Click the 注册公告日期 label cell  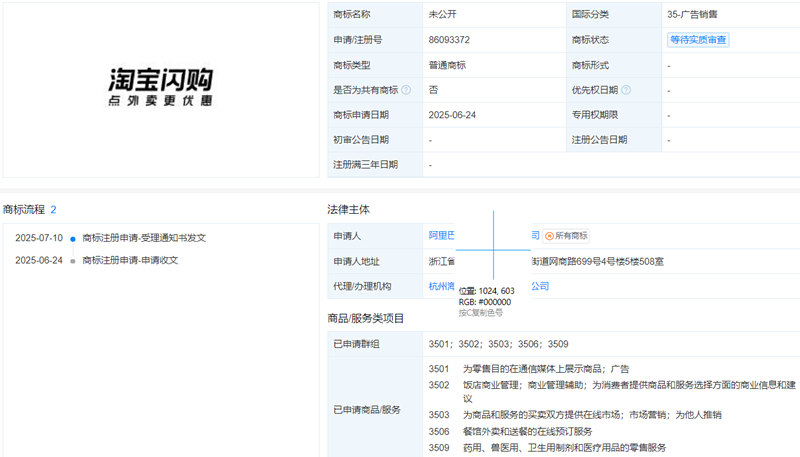614,140
